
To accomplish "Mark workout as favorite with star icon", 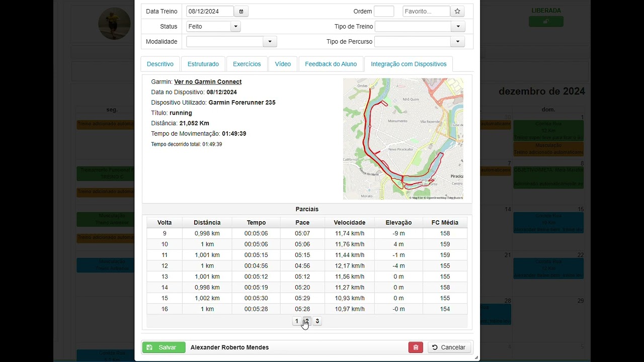I will 457,11.
